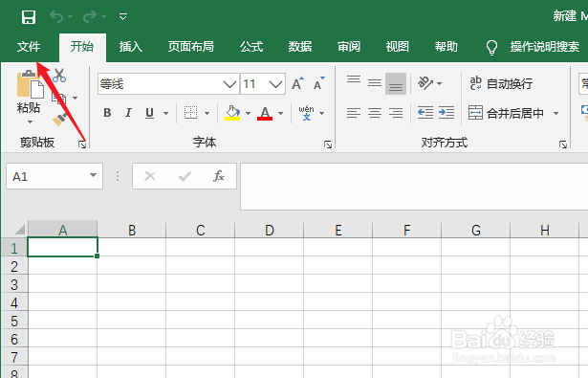Click Increase Font Size icon
This screenshot has width=588, height=378.
click(297, 83)
